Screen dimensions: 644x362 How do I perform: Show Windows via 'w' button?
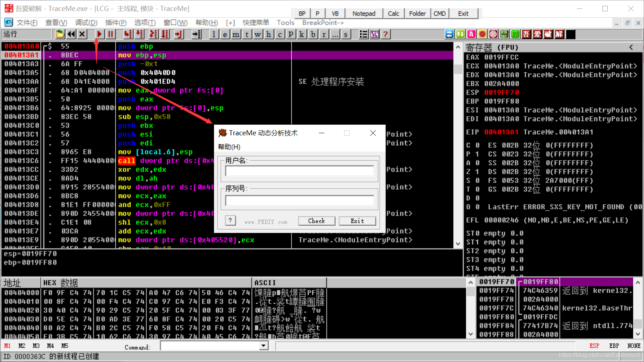[x=258, y=34]
